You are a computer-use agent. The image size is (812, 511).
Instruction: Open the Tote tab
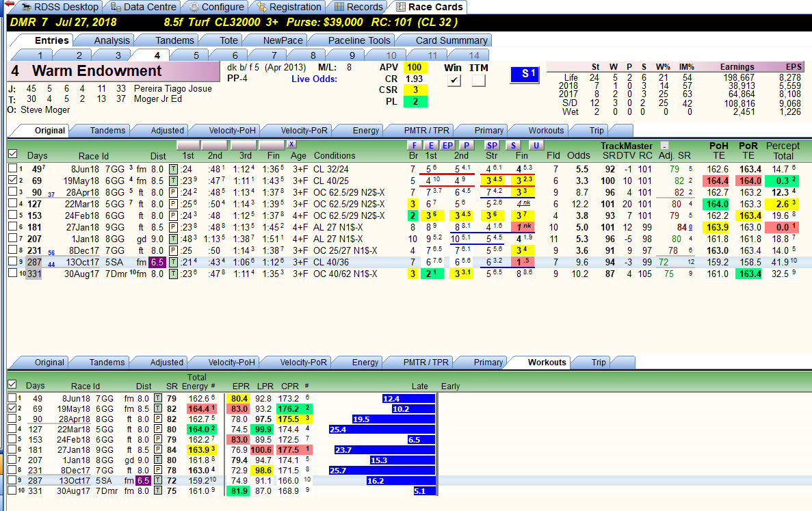point(228,40)
